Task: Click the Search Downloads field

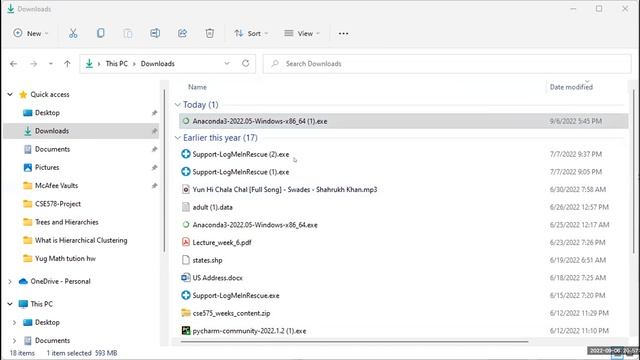Action: 447,64
